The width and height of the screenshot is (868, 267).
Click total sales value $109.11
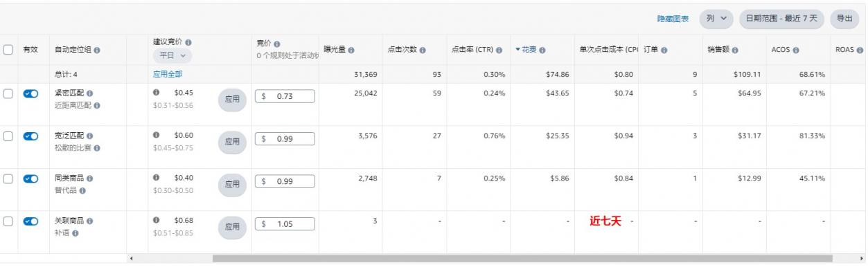pyautogui.click(x=747, y=73)
